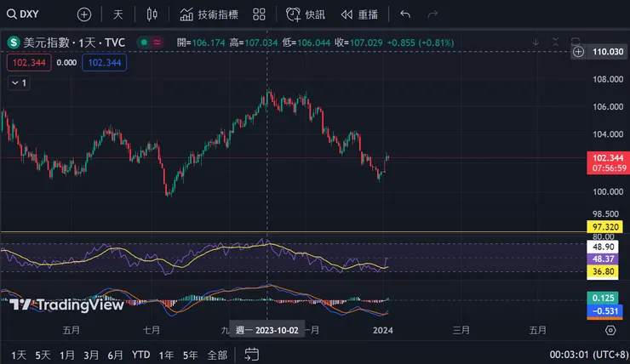This screenshot has width=630, height=364.
Task: Select the YTD time range
Action: (140, 355)
